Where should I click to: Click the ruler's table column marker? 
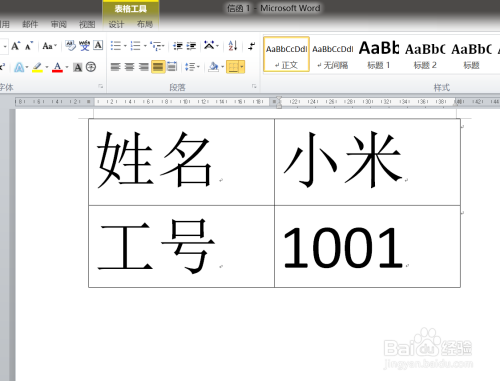[274, 102]
